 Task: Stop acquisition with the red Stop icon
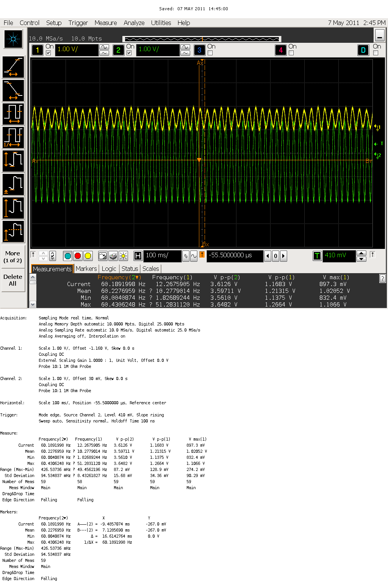tap(78, 256)
